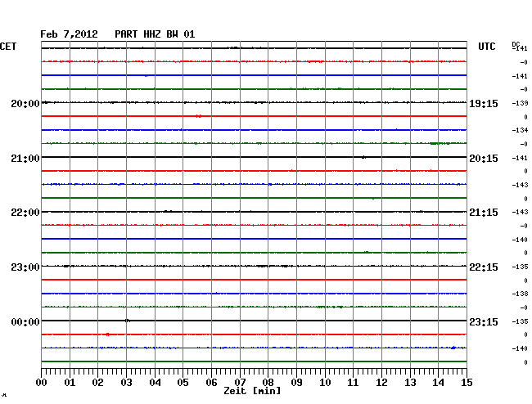Click the 21:15 UTC time label
The width and height of the screenshot is (532, 404).
click(x=485, y=213)
